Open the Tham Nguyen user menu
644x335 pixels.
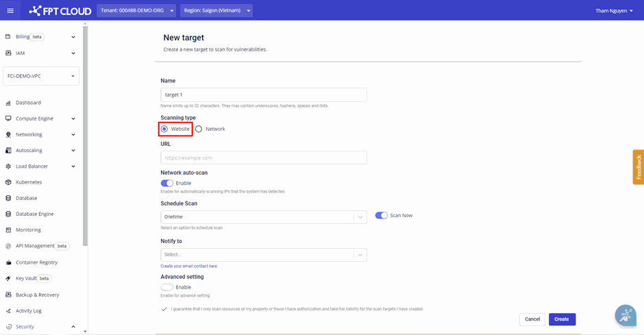coord(614,11)
